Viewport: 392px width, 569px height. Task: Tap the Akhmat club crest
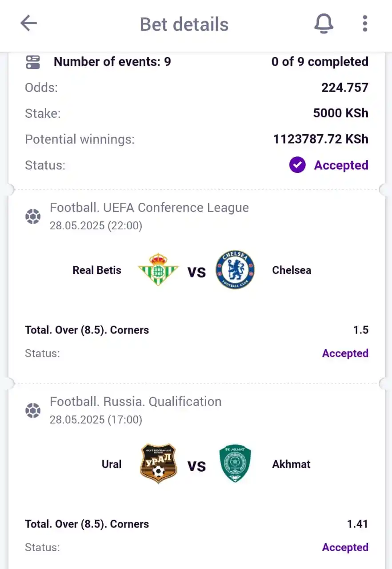(235, 464)
